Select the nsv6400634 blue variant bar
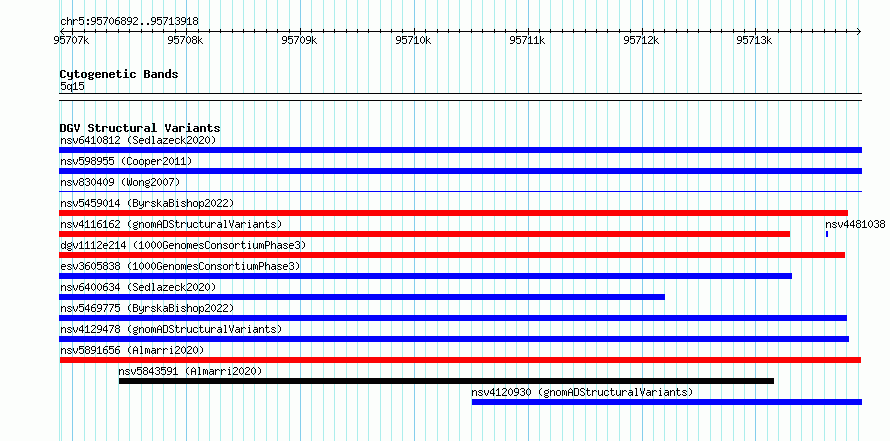This screenshot has width=890, height=441. click(x=362, y=297)
